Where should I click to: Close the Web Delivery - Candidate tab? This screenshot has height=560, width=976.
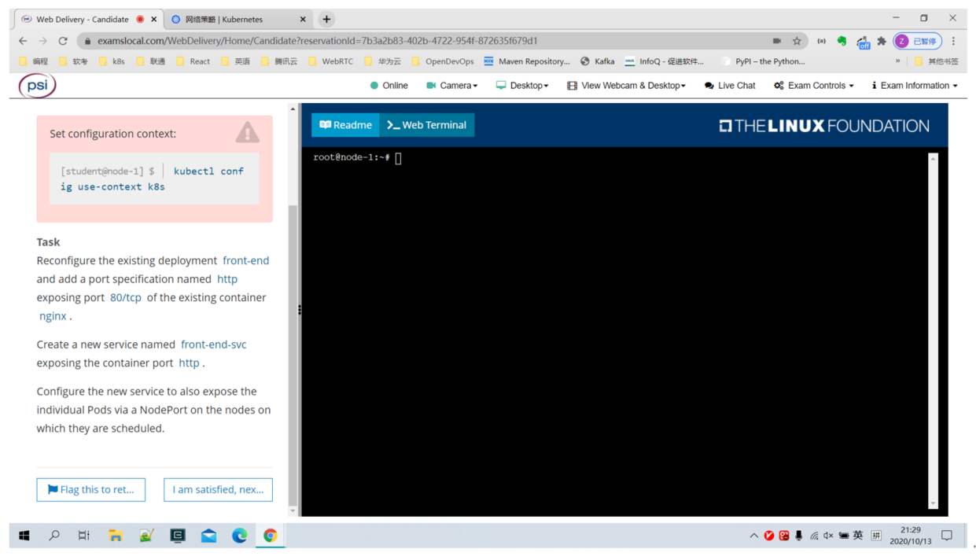[153, 19]
